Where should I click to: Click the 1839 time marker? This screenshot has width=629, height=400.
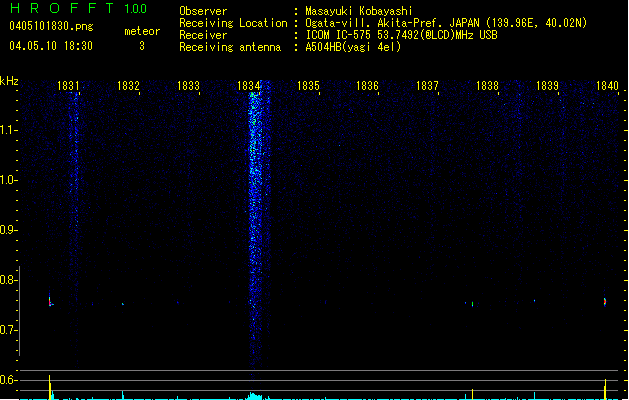(547, 86)
